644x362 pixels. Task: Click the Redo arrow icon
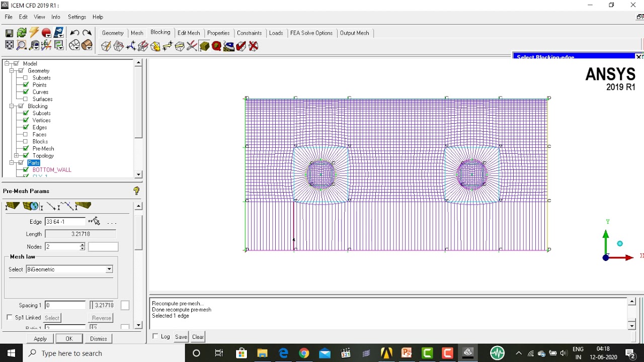(x=87, y=33)
